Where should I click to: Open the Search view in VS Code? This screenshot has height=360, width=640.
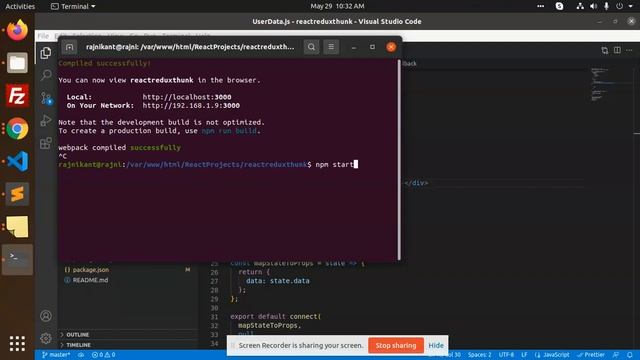pos(46,75)
